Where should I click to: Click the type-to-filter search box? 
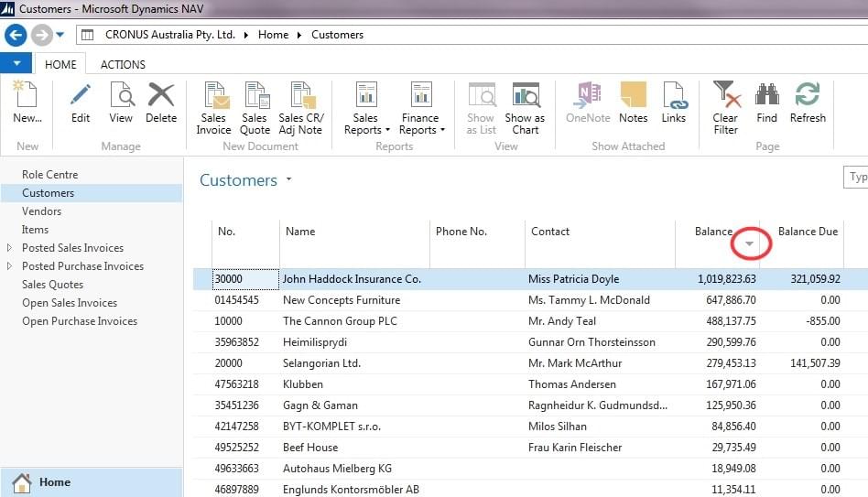click(856, 177)
